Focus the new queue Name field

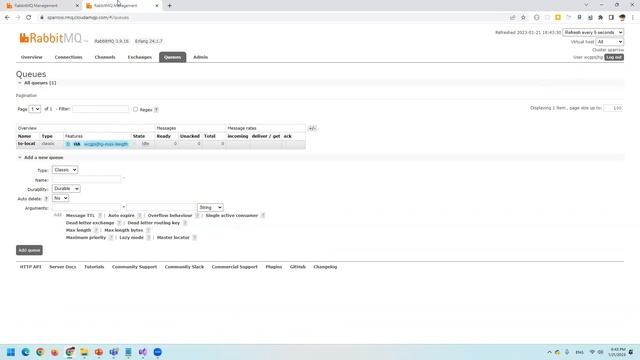[x=86, y=179]
